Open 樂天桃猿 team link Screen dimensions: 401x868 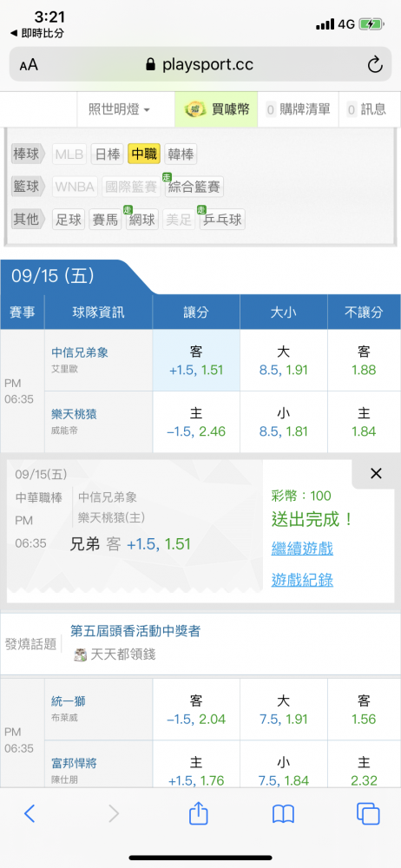point(74,415)
